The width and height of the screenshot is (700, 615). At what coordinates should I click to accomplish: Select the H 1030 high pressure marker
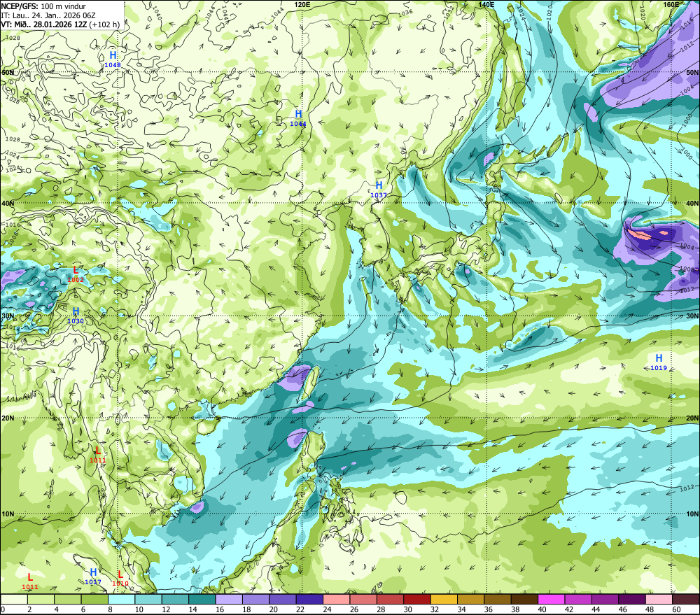tap(76, 315)
